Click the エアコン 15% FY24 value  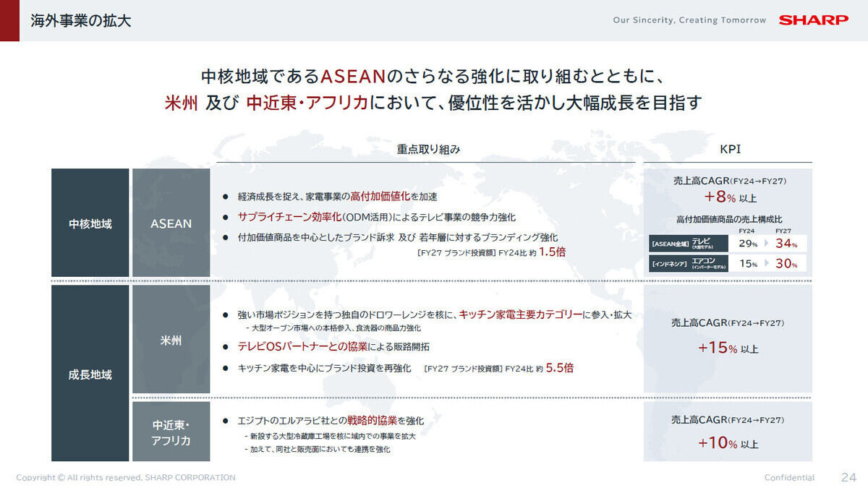(x=749, y=264)
